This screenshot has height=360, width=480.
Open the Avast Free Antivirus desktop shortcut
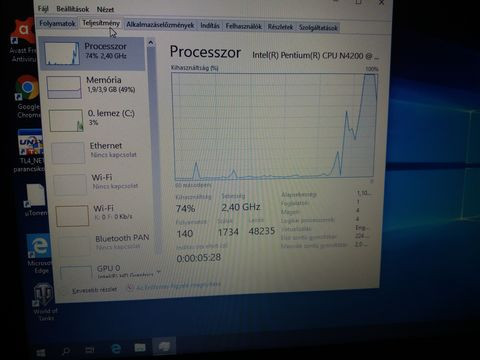(x=23, y=40)
